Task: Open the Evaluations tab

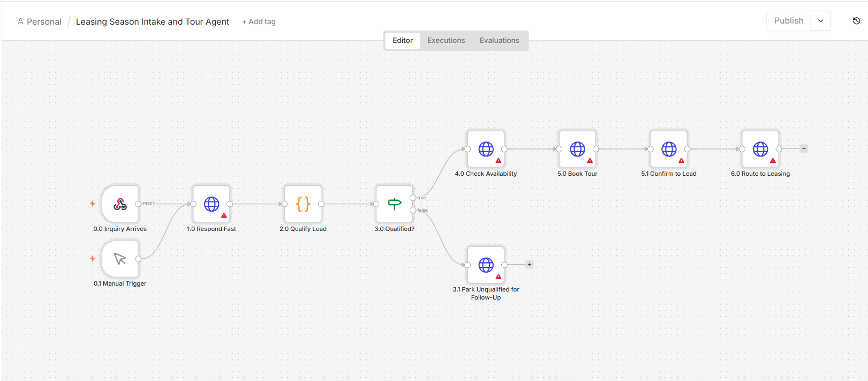Action: click(x=500, y=40)
